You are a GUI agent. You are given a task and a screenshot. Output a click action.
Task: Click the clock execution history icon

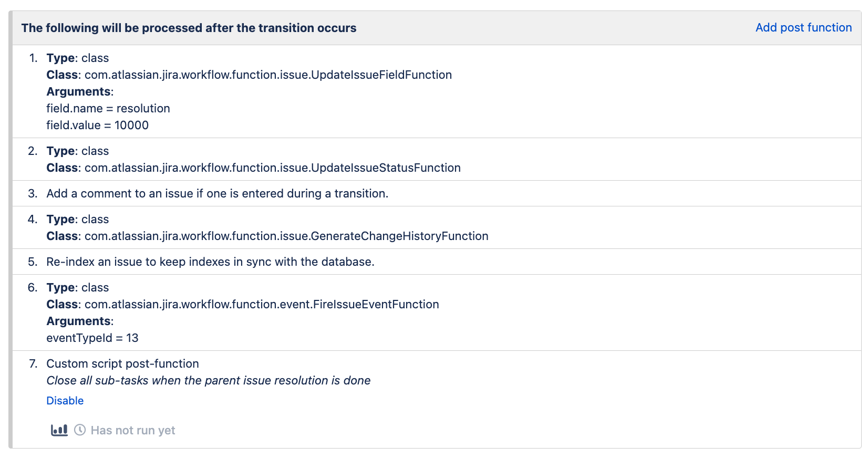[x=80, y=430]
